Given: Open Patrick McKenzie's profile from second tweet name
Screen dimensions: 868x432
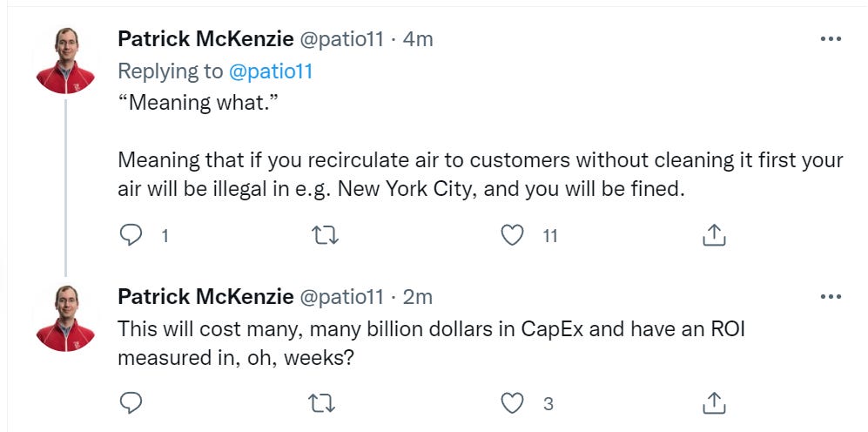Looking at the screenshot, I should point(205,297).
